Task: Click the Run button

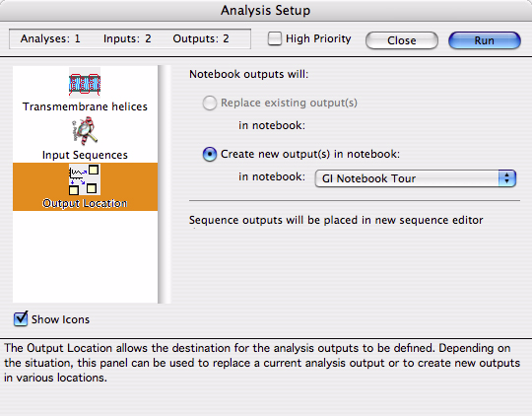Action: tap(484, 40)
